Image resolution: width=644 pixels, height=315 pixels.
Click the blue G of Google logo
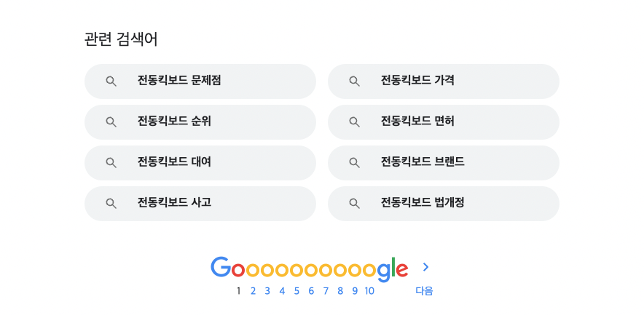click(221, 267)
